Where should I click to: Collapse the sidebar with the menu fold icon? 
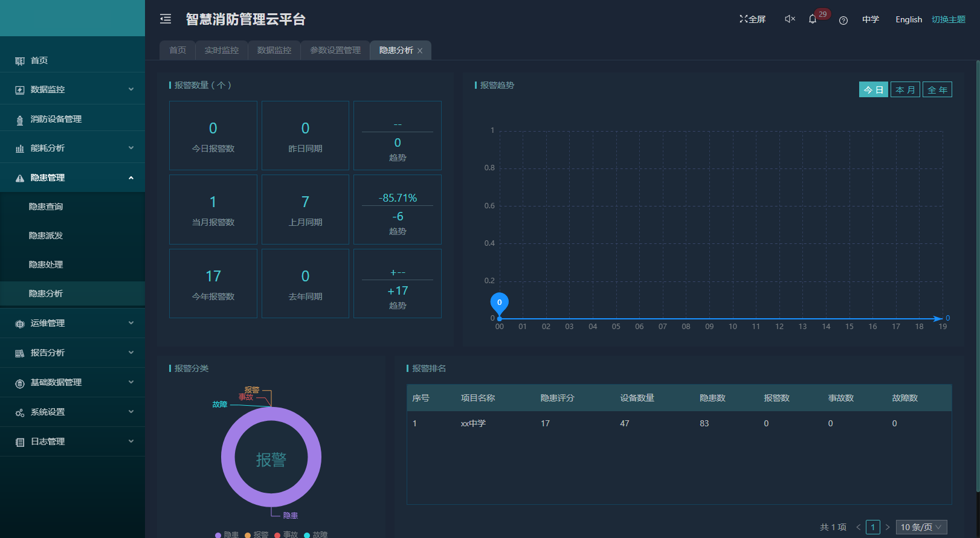[x=166, y=19]
